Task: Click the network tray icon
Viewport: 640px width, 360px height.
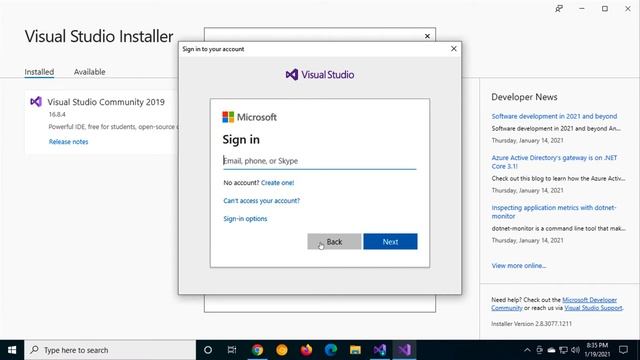Action: tap(564, 350)
